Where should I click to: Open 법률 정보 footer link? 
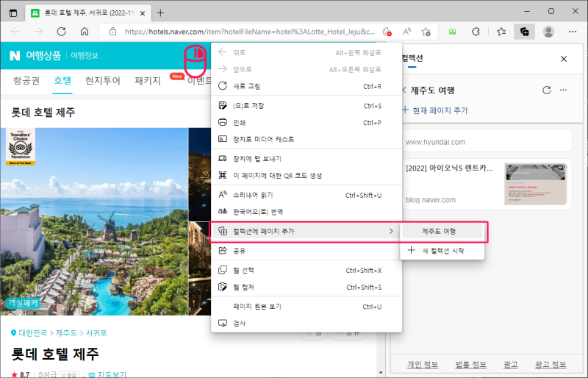tap(470, 365)
